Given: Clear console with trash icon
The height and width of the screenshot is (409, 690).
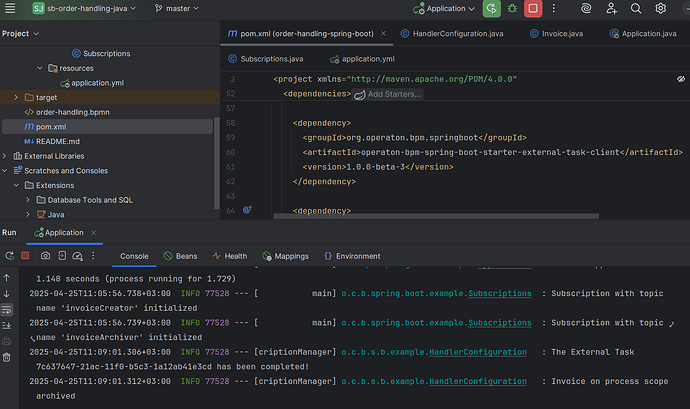Looking at the screenshot, I should pos(7,357).
